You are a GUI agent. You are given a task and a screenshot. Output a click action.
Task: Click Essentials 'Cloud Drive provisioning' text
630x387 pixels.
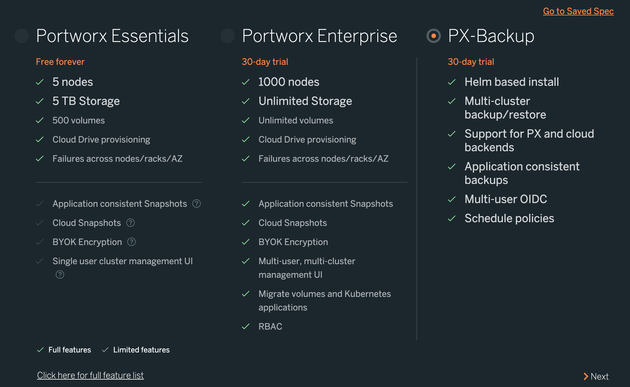click(101, 140)
